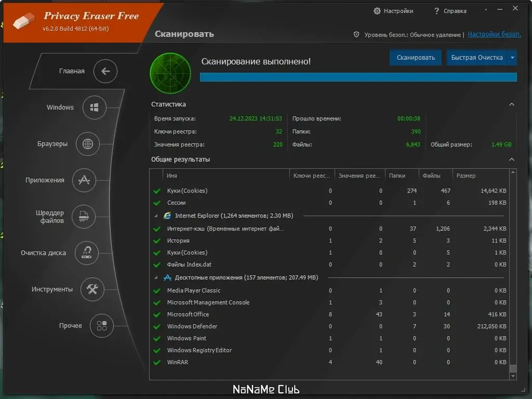
Task: Click the 1.49 GB total size value
Action: pos(501,144)
